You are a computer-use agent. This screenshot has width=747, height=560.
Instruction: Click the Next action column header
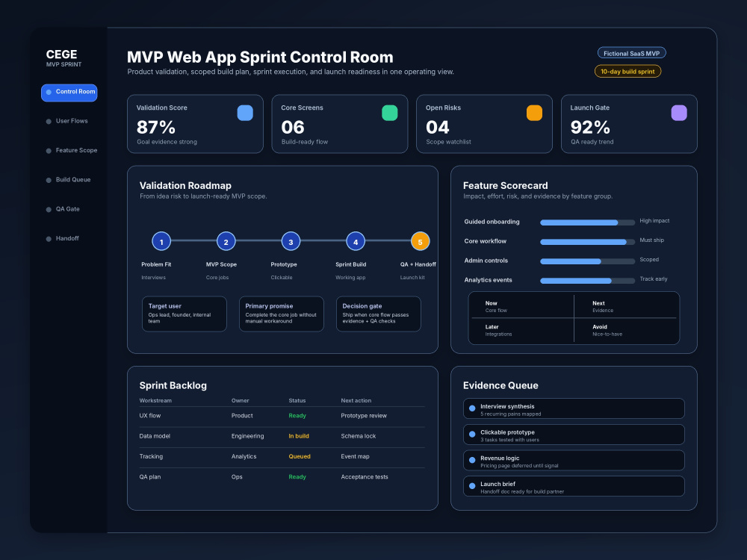pos(356,401)
